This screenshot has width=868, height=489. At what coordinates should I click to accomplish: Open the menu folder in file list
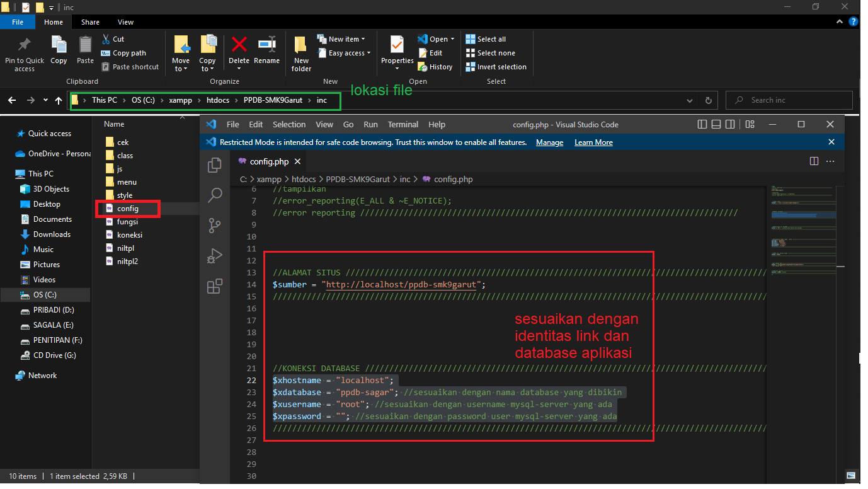point(121,182)
